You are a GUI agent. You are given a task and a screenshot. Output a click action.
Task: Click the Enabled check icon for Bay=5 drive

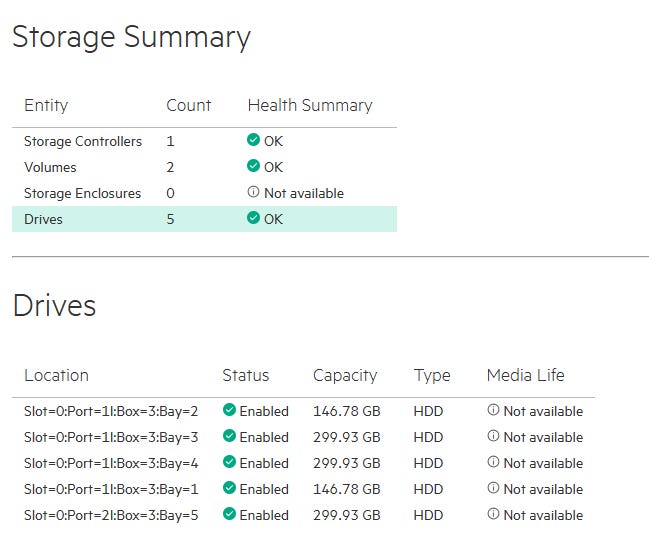point(229,515)
